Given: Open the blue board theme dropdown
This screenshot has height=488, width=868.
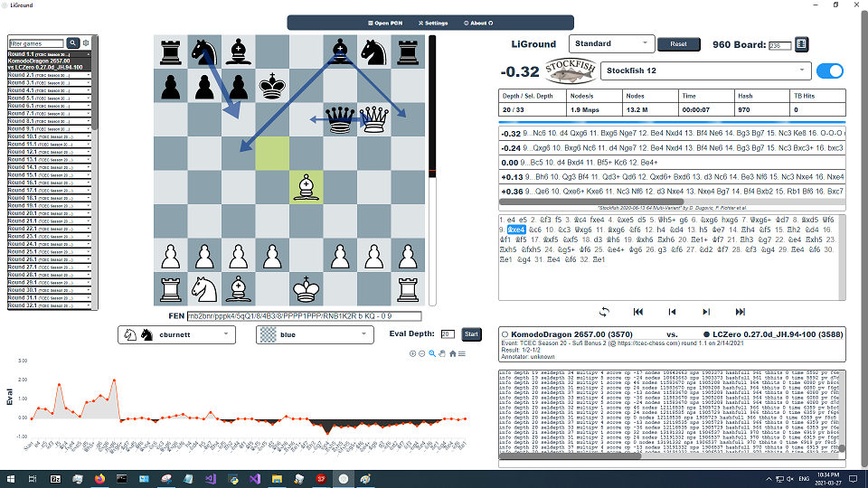Looking at the screenshot, I should [x=315, y=334].
